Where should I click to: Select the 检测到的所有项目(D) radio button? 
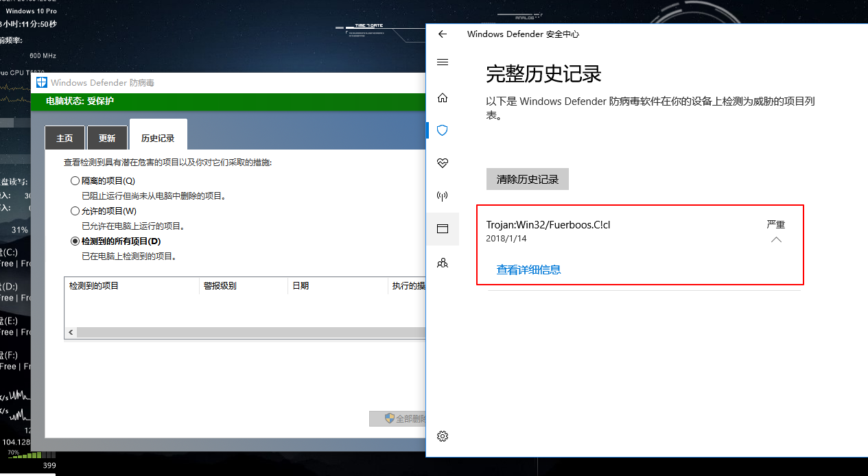tap(75, 241)
